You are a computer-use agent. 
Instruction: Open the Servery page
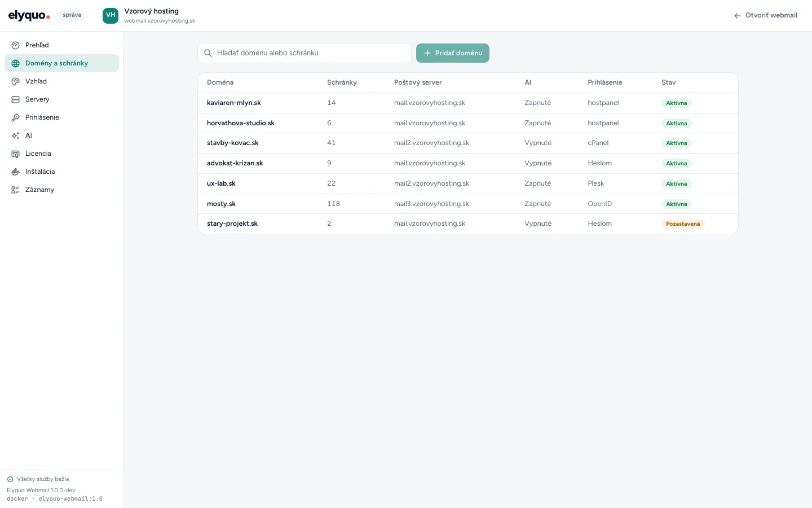click(62, 99)
